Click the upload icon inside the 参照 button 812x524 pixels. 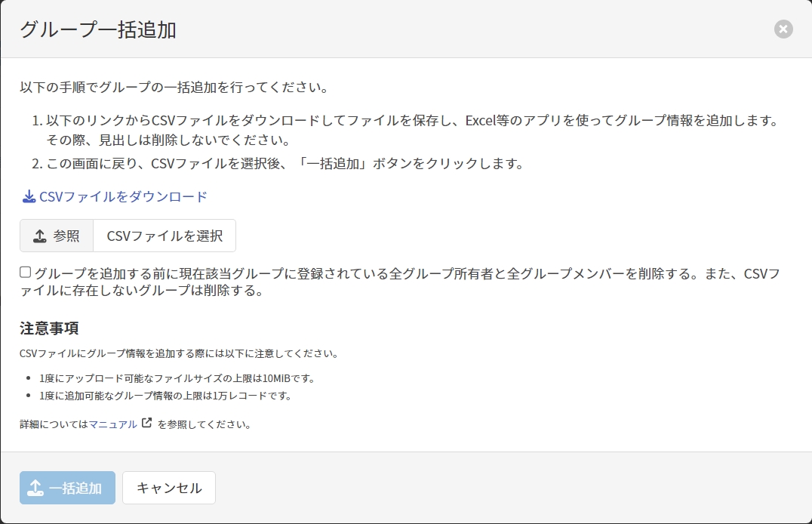pos(40,236)
